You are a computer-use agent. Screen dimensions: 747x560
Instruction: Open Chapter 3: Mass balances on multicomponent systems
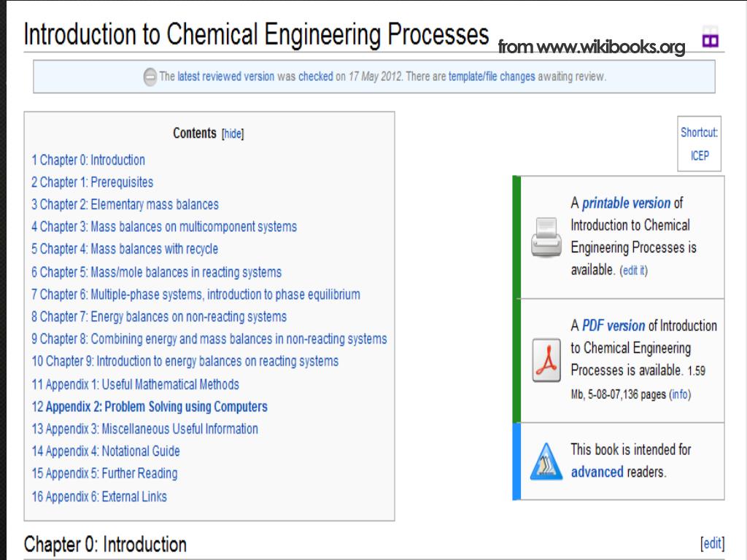pyautogui.click(x=164, y=227)
